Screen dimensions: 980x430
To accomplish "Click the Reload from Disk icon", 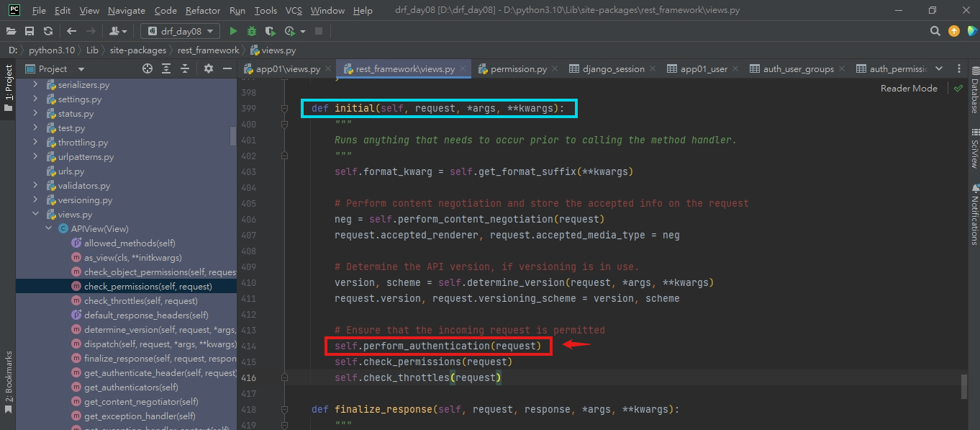I will [47, 31].
